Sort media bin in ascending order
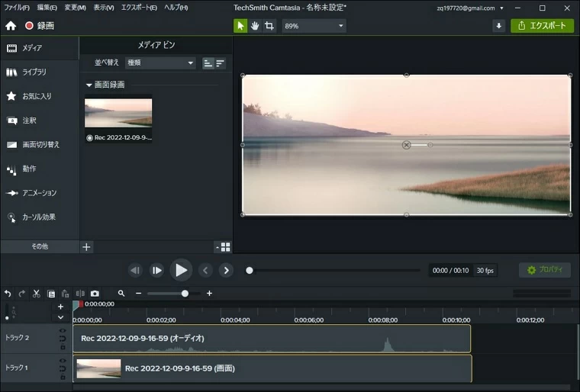The height and width of the screenshot is (392, 580). (x=208, y=63)
